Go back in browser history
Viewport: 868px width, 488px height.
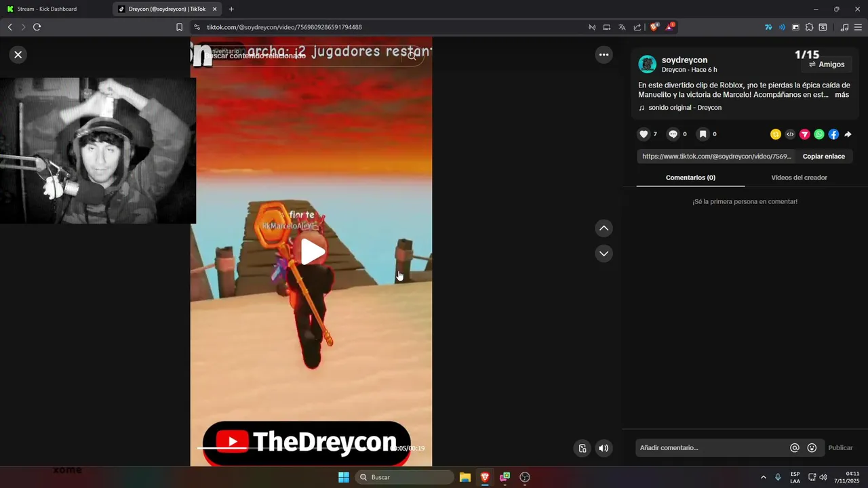(9, 27)
